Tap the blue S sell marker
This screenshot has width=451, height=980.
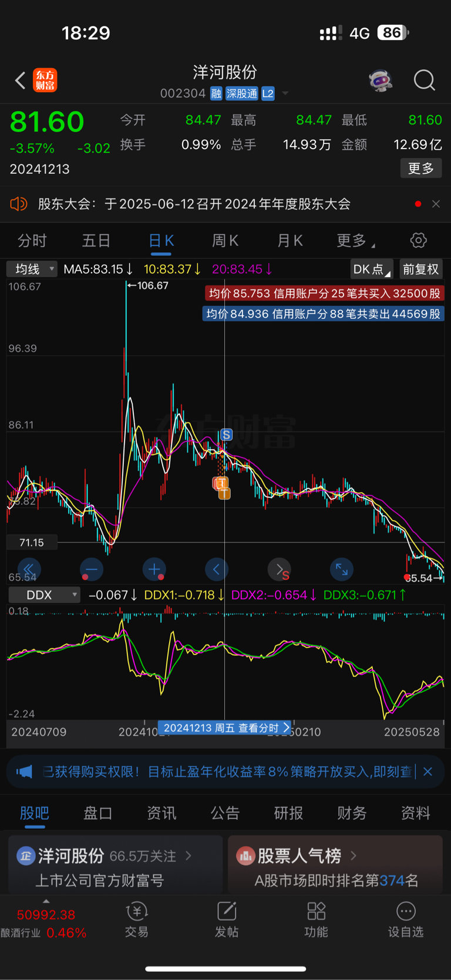coord(226,435)
